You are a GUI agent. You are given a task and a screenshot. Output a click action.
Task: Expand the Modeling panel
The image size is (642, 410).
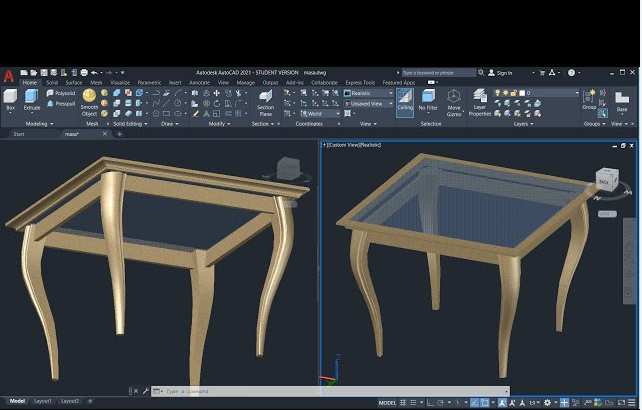39,124
